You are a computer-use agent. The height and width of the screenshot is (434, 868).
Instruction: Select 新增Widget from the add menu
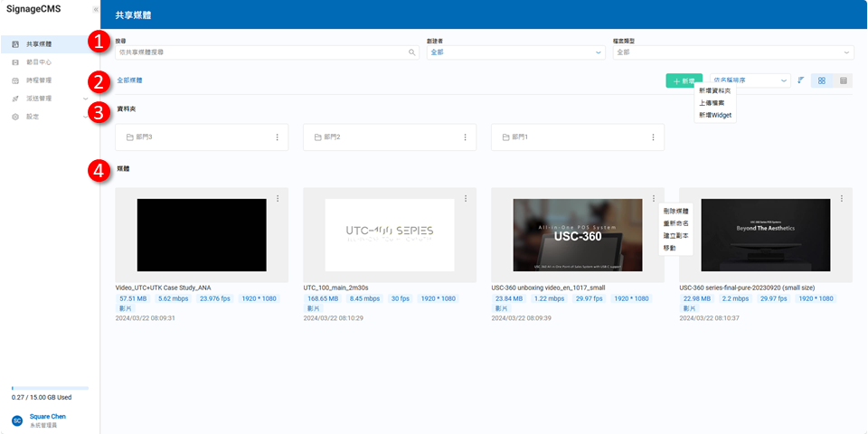coord(714,116)
